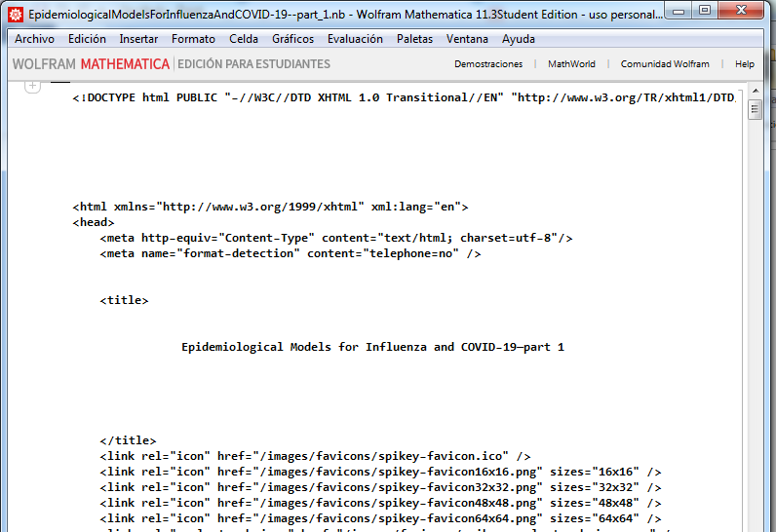Click the vertical scrollbar thumb

(755, 109)
